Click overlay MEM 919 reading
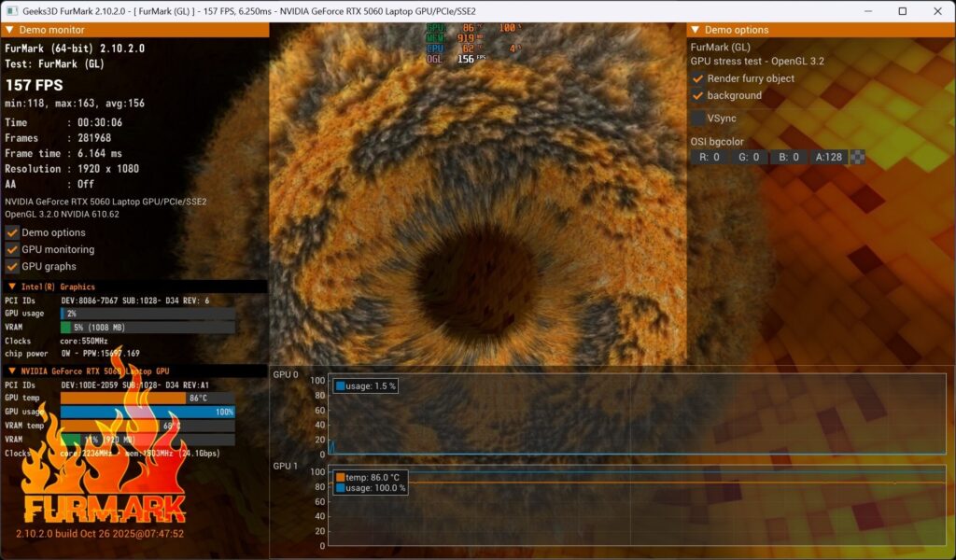The image size is (956, 560). point(466,38)
